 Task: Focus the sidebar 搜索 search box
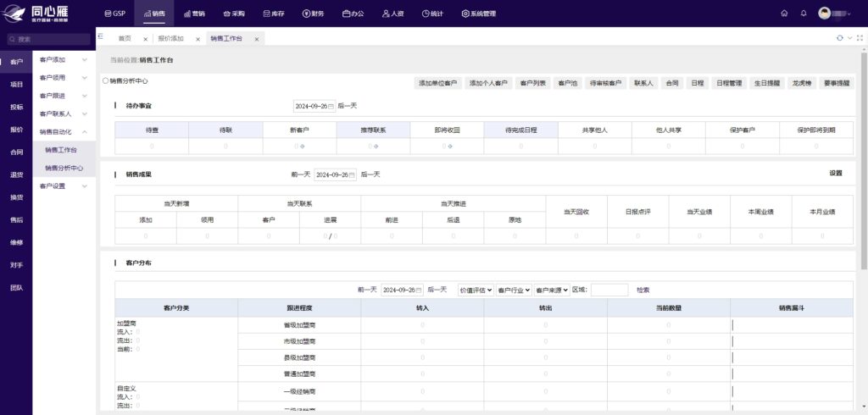(48, 39)
